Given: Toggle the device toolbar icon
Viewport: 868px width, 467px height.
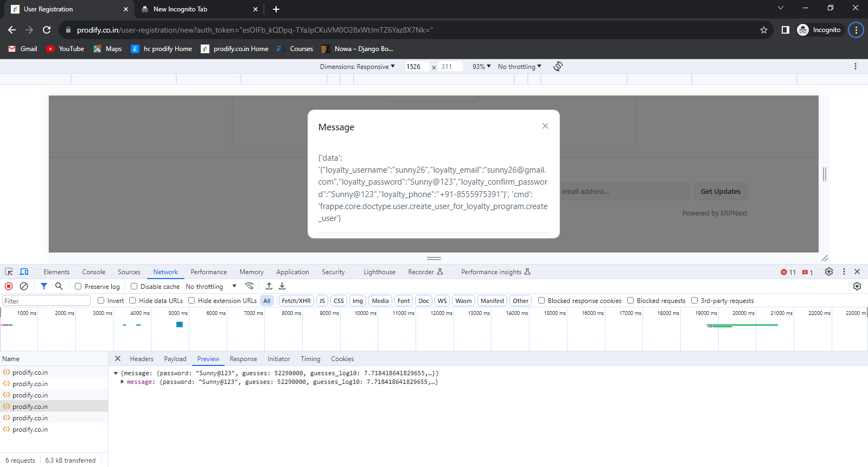Looking at the screenshot, I should (x=24, y=272).
